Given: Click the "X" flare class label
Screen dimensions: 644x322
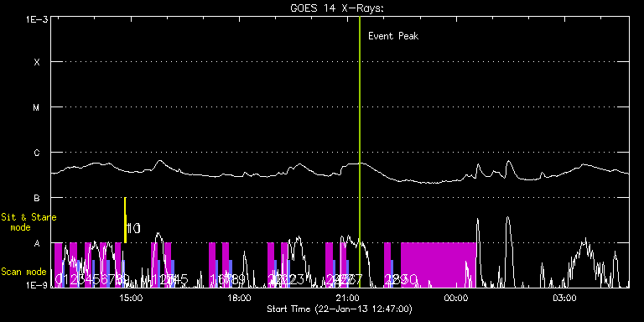Looking at the screenshot, I should 37,62.
